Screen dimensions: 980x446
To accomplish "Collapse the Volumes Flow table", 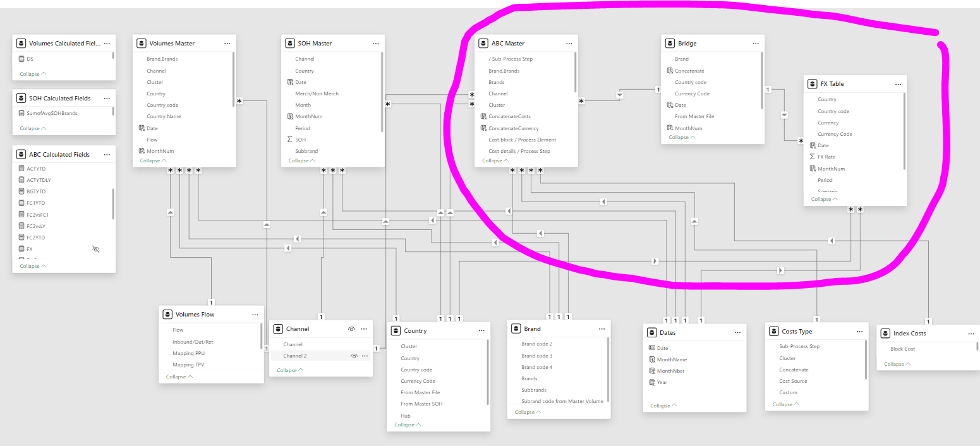I will (179, 377).
